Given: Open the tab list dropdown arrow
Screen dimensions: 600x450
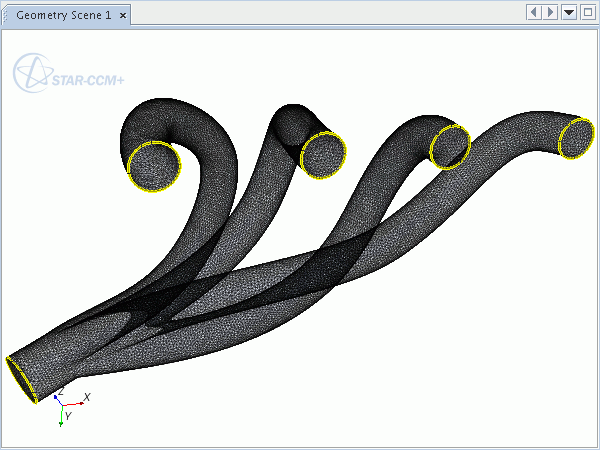Looking at the screenshot, I should 569,12.
